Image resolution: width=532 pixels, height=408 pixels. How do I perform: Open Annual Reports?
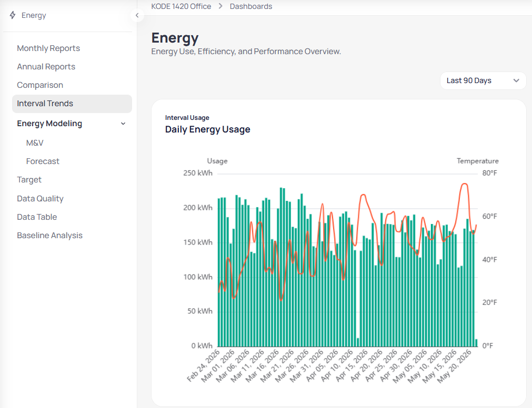(x=46, y=67)
